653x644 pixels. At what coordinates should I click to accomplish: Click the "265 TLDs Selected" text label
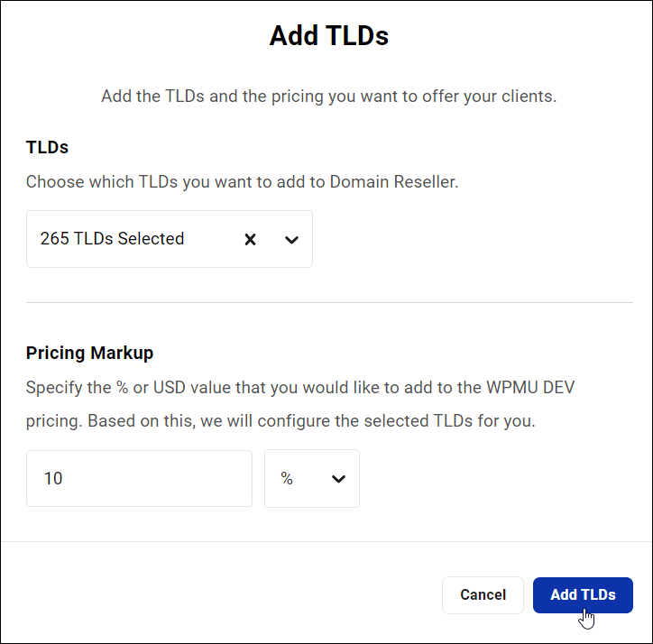112,239
